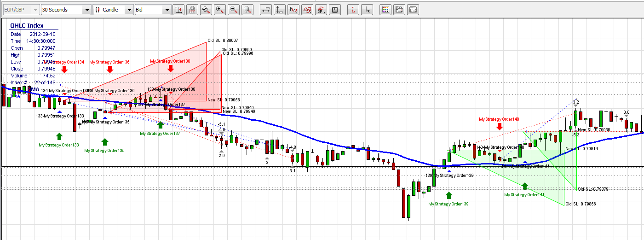The height and width of the screenshot is (240, 644).
Task: Click the Old SL: 0.79866 label
Action: click(x=581, y=204)
